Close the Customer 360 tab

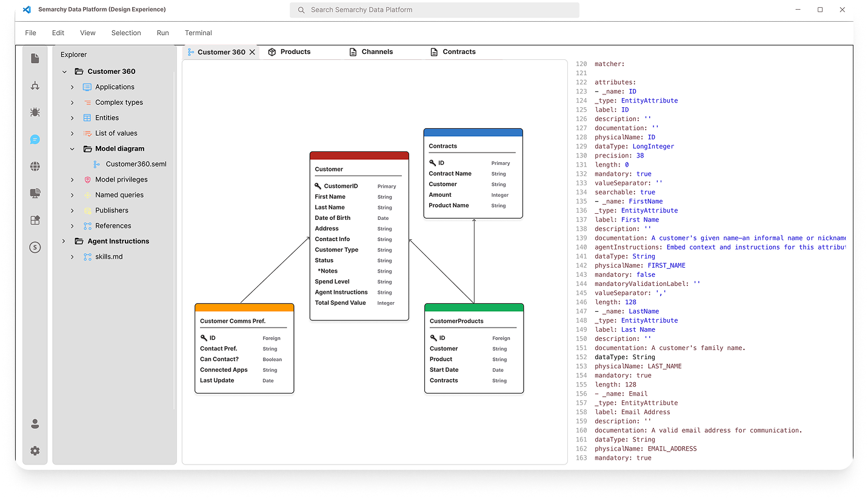point(253,52)
